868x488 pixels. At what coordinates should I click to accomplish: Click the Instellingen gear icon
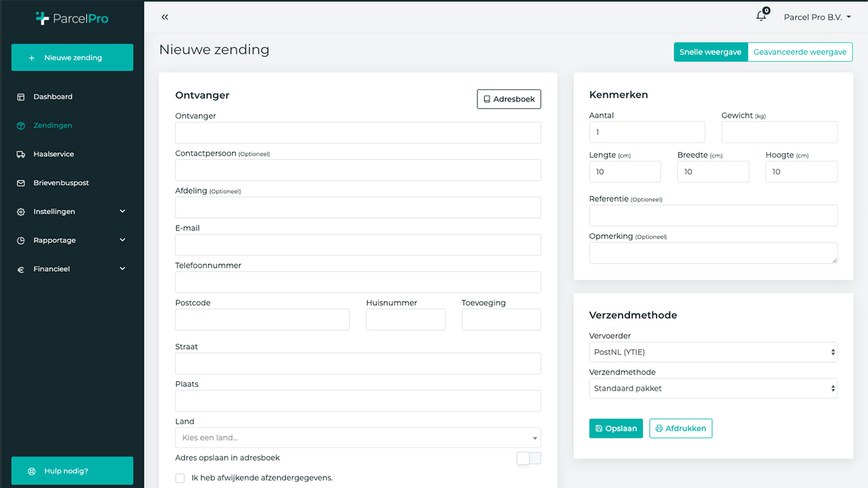click(x=21, y=211)
